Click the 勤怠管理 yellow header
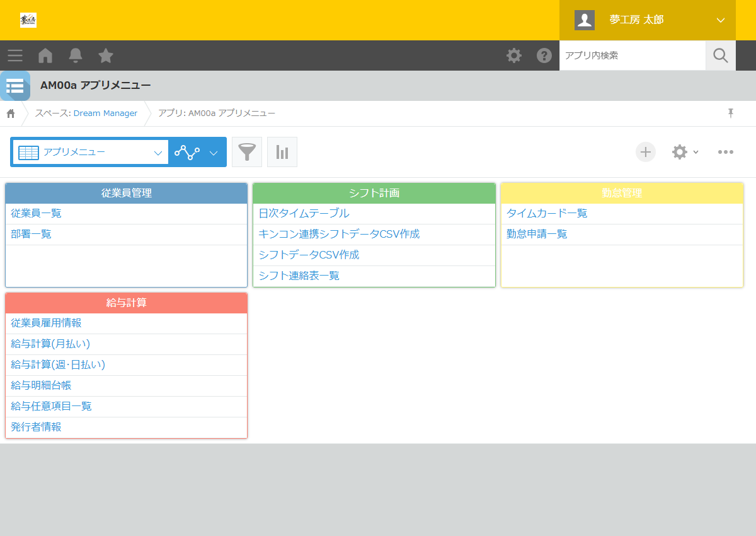This screenshot has width=756, height=536. (622, 194)
